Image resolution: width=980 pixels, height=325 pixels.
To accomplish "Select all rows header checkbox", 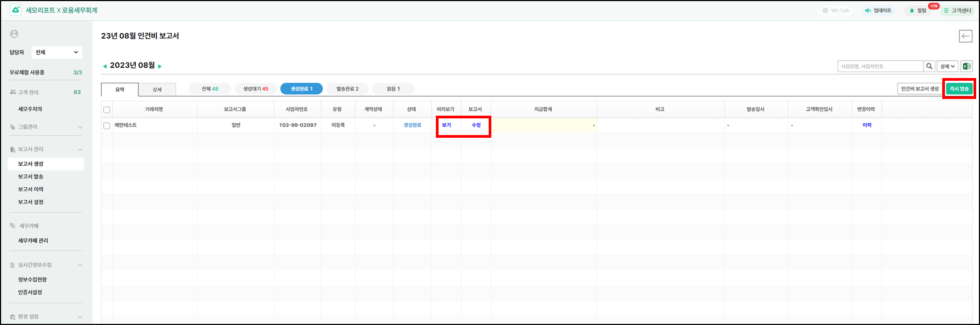I will [x=107, y=110].
